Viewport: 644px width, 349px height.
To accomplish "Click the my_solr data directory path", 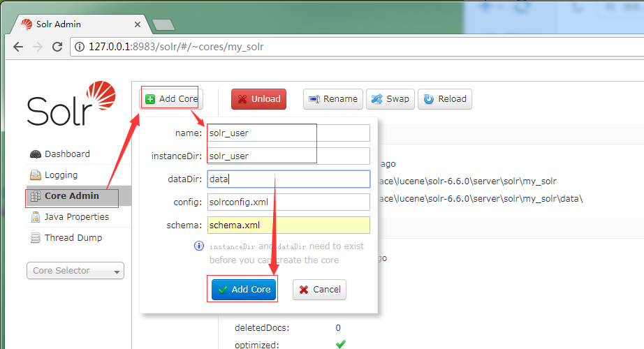I will tap(481, 199).
